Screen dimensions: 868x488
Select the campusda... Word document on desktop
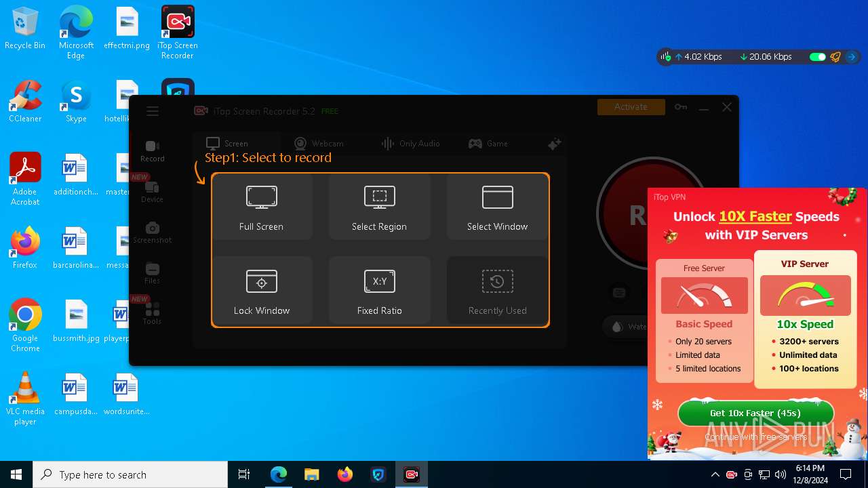pyautogui.click(x=76, y=394)
